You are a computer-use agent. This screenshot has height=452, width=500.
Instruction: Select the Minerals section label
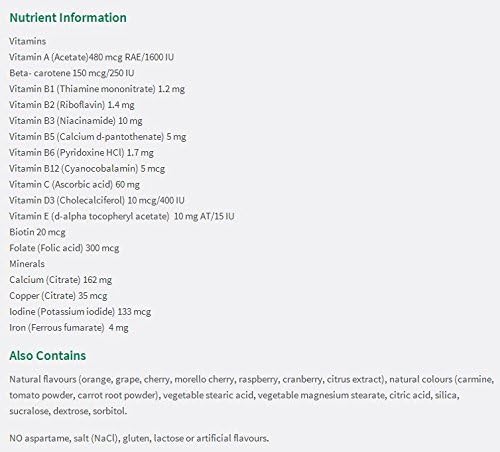(x=27, y=264)
